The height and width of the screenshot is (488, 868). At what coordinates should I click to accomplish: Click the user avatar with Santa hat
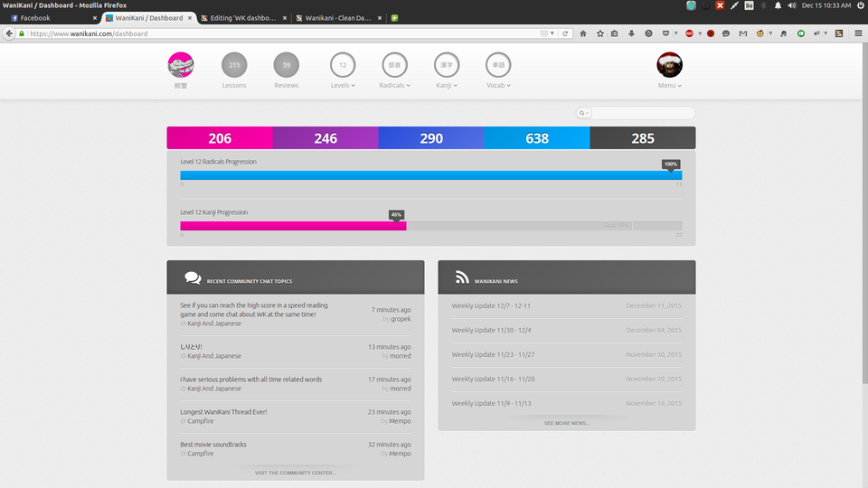pos(669,65)
